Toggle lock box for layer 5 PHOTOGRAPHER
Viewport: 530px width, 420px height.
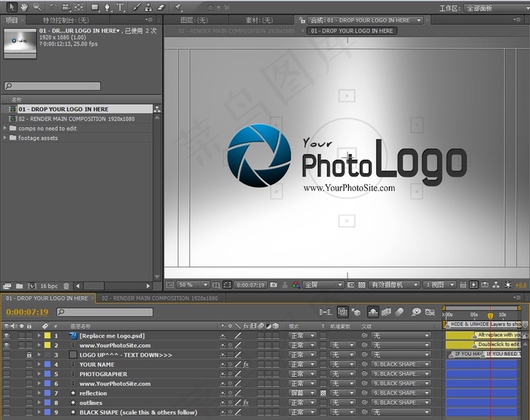click(x=30, y=374)
